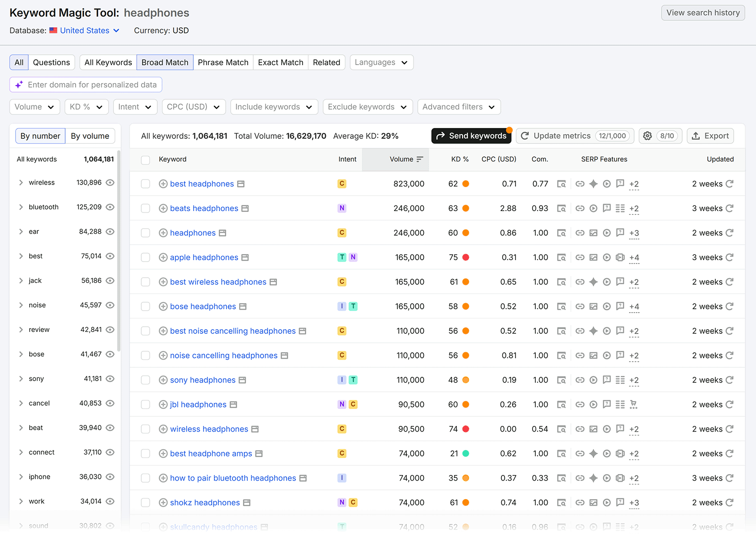Refresh metrics for best headphones row
This screenshot has width=756, height=535.
(730, 184)
